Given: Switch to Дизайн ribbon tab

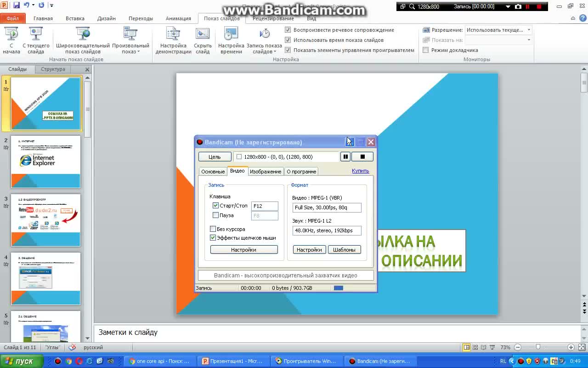Looking at the screenshot, I should click(x=106, y=18).
